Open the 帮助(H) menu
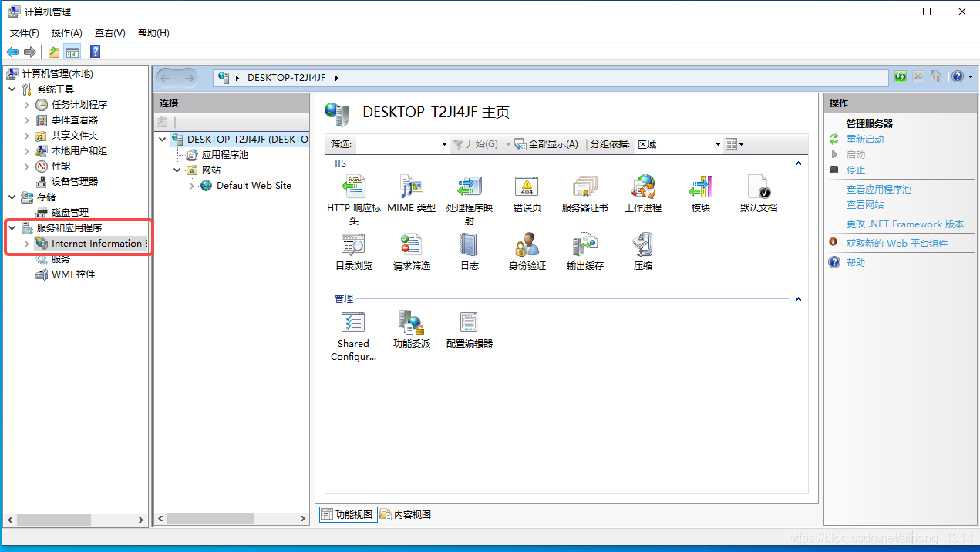Screen dimensions: 980x552 tap(153, 33)
